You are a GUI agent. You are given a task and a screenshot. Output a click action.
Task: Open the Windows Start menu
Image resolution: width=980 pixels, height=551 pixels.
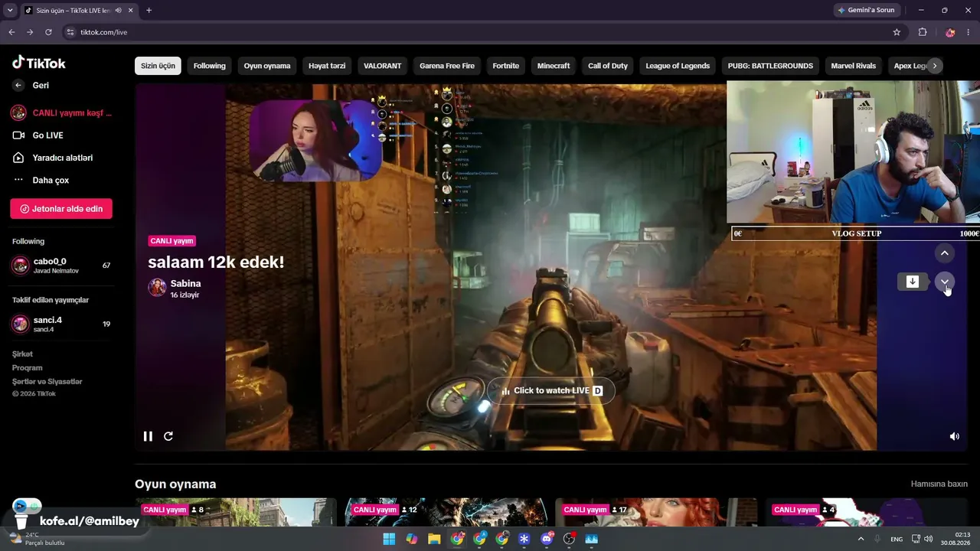(389, 539)
